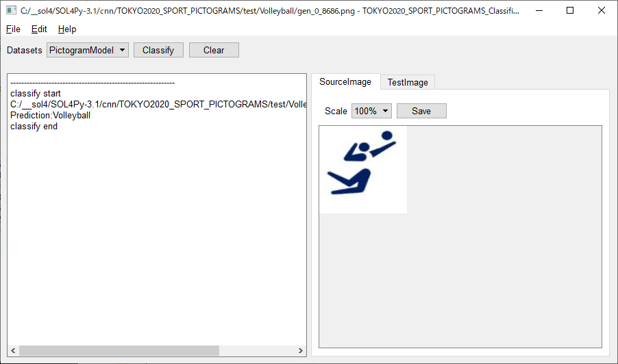
Task: Click the 'classify start' log line
Action: pos(36,93)
